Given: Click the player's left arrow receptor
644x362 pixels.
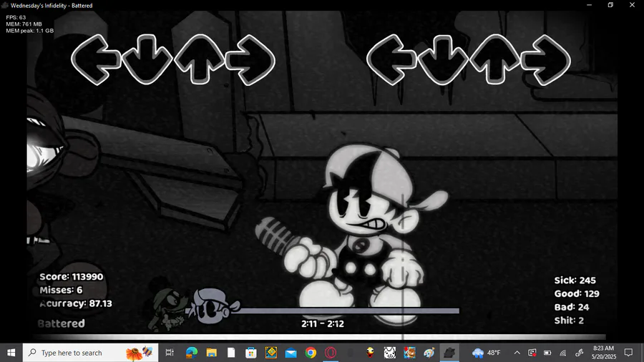Looking at the screenshot, I should 391,60.
